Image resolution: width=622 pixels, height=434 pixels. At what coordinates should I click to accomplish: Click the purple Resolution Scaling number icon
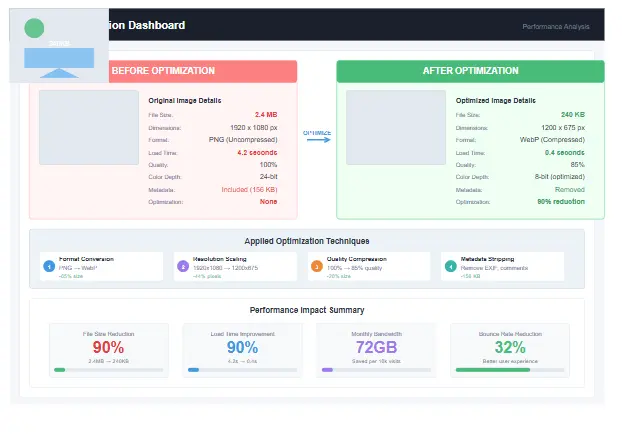tap(183, 265)
